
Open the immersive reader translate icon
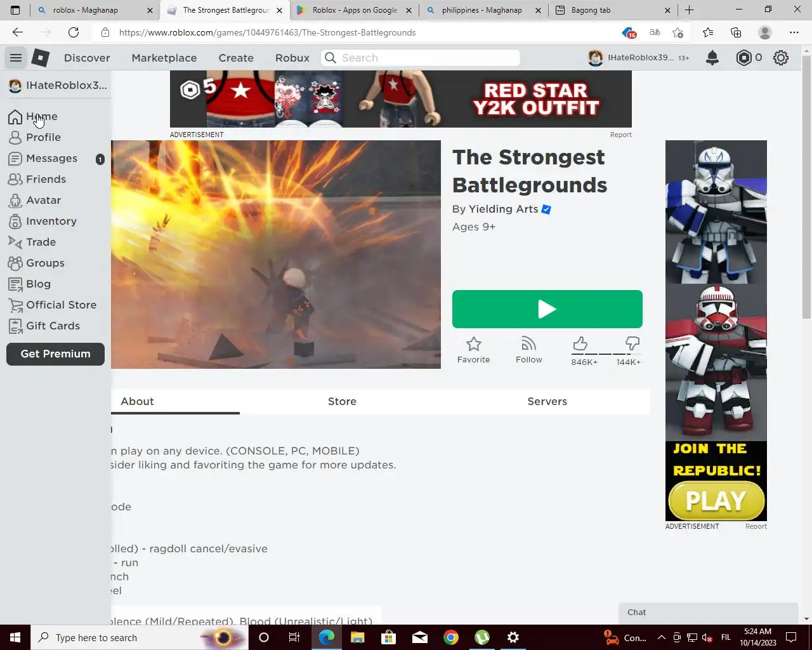tap(655, 32)
